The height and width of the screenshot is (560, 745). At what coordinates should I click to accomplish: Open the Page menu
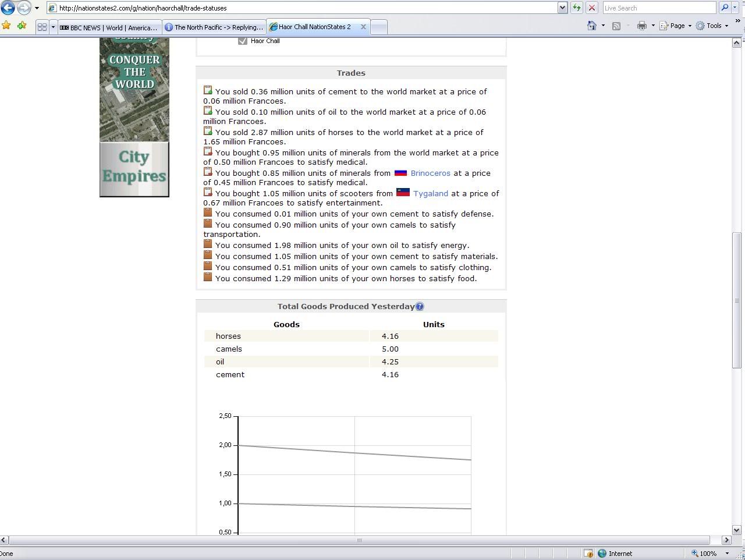(x=675, y=26)
